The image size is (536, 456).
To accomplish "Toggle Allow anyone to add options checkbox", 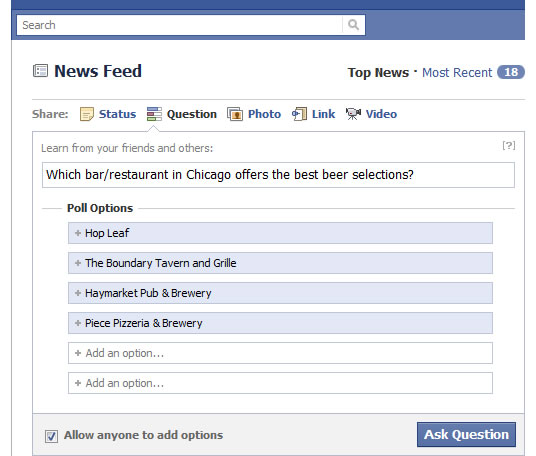I will [51, 436].
